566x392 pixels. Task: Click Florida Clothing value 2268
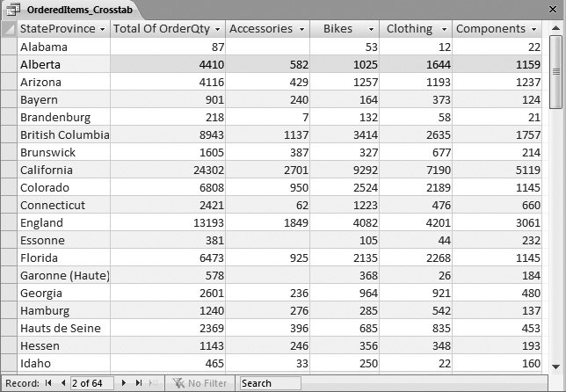[416, 258]
